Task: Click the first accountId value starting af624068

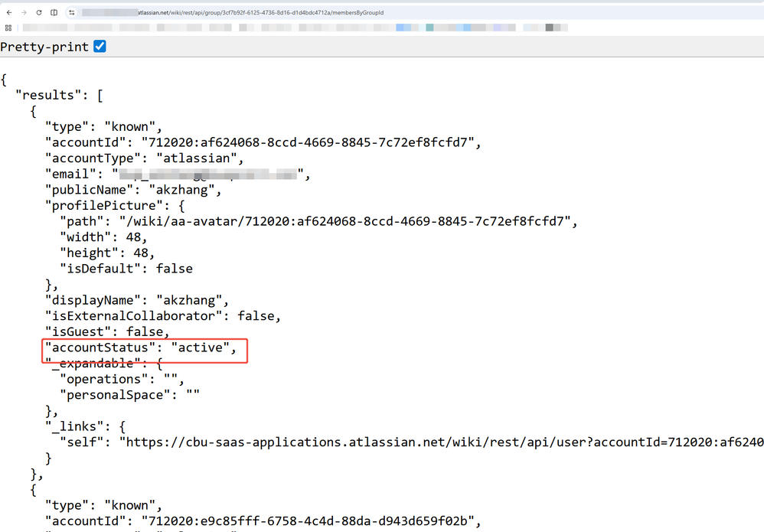Action: coord(308,142)
